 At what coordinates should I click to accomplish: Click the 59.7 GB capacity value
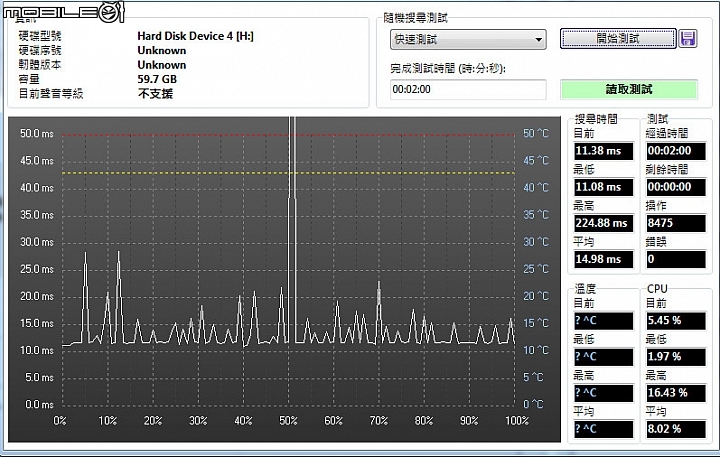157,79
